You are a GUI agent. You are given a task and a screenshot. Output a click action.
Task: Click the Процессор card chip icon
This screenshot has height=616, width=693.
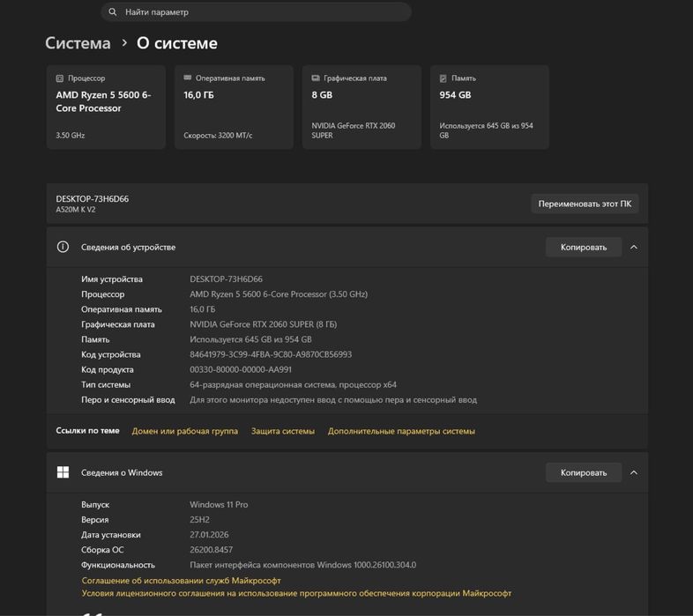(60, 78)
